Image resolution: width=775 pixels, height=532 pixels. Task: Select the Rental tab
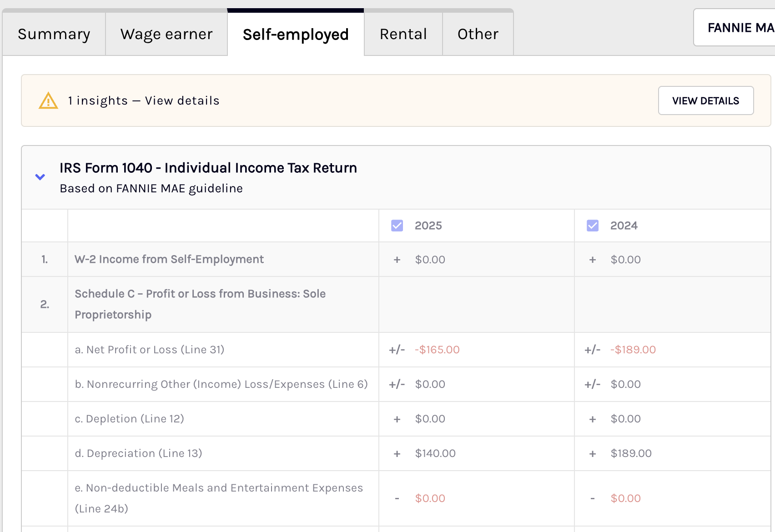click(403, 34)
